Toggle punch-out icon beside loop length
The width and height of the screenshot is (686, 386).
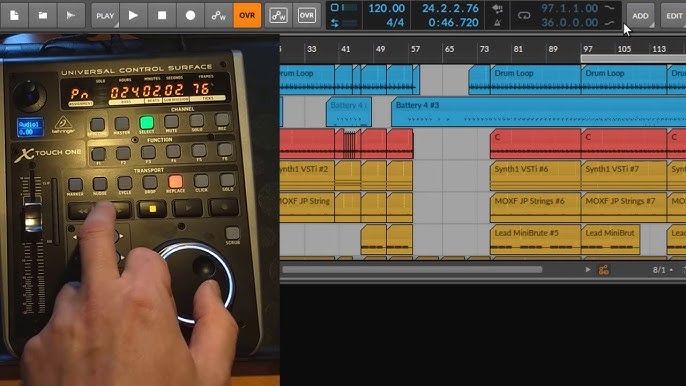(x=609, y=23)
